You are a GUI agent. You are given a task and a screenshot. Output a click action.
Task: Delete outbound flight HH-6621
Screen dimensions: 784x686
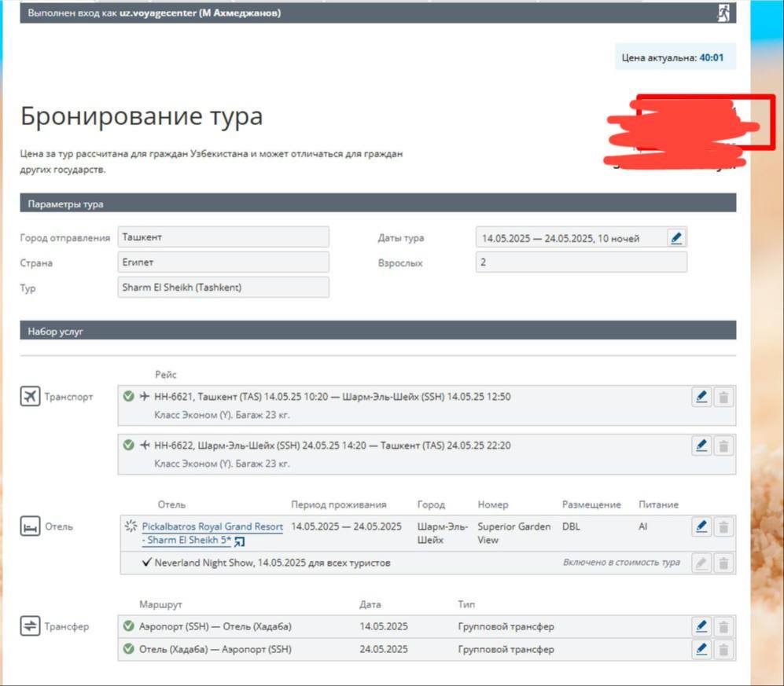[723, 397]
